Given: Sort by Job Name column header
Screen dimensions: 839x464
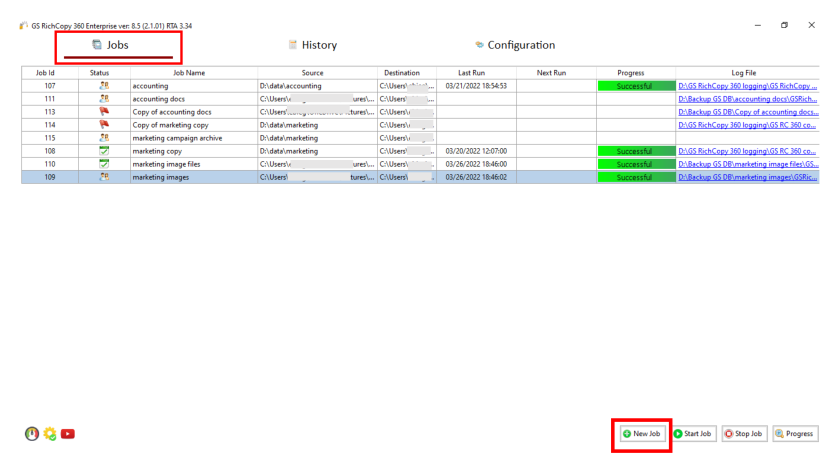Looking at the screenshot, I should point(194,73).
